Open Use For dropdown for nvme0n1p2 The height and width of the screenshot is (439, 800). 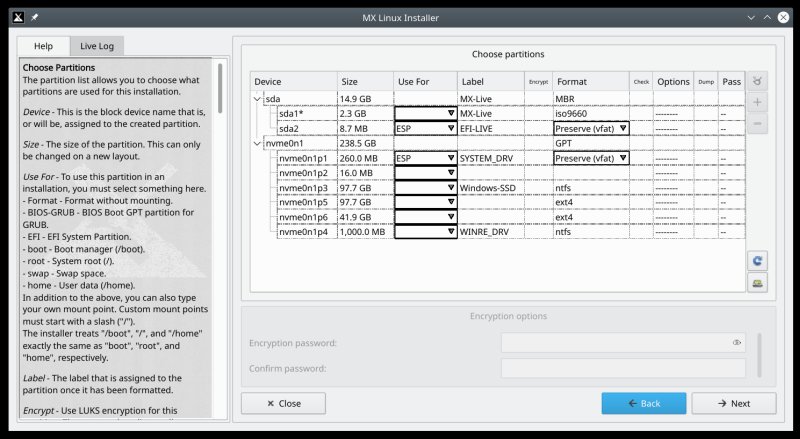point(426,173)
